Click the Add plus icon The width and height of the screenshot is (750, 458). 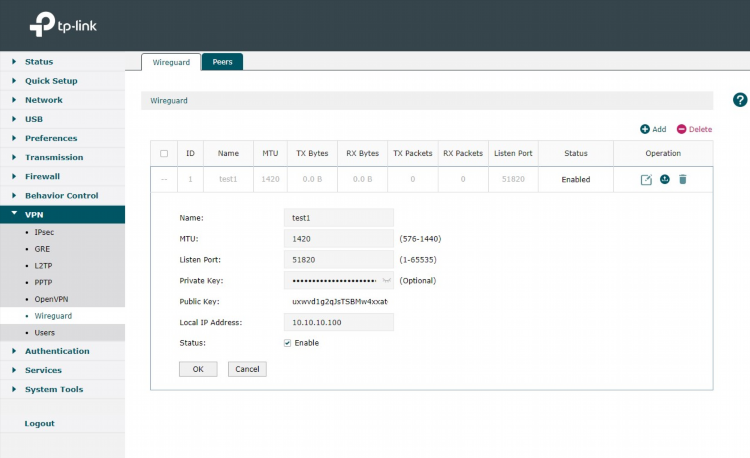645,129
